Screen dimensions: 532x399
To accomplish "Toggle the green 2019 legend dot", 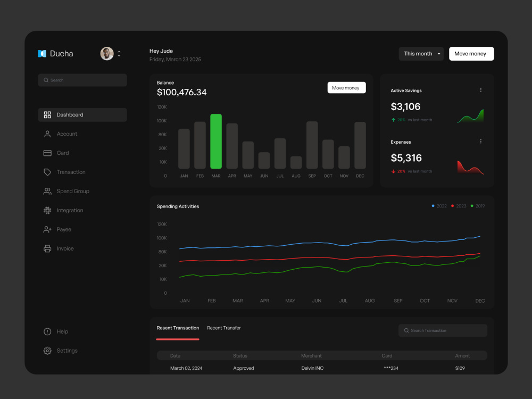I will 471,206.
